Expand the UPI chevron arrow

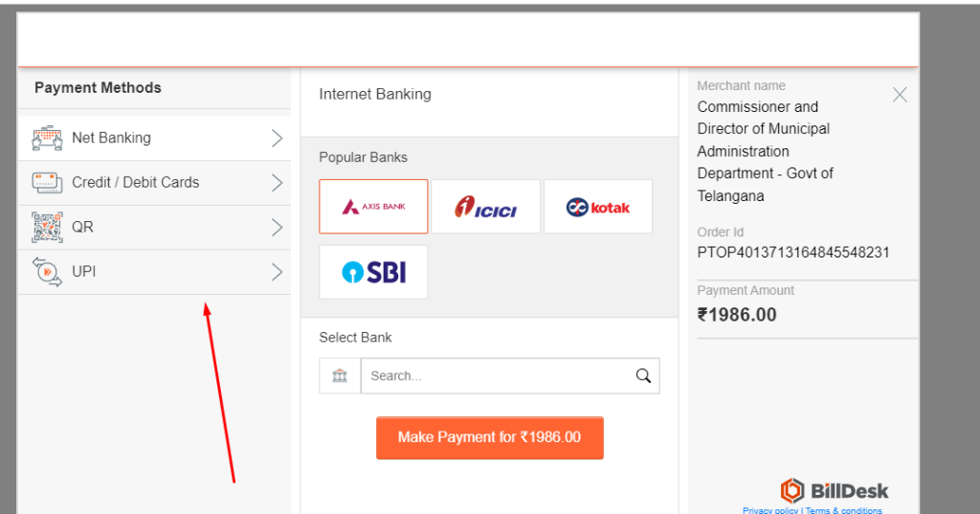pyautogui.click(x=277, y=272)
